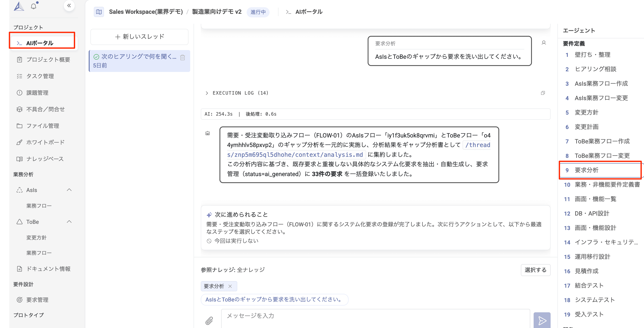Open ファイル管理

pos(44,126)
